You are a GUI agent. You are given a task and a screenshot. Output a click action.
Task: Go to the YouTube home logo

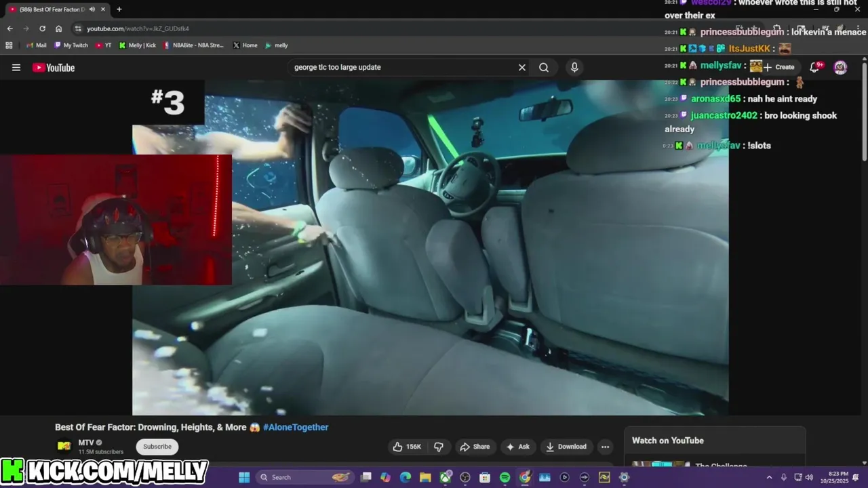(54, 67)
